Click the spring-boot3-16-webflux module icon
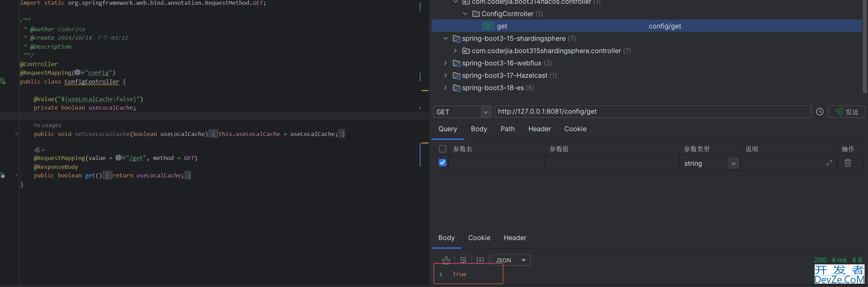 457,63
